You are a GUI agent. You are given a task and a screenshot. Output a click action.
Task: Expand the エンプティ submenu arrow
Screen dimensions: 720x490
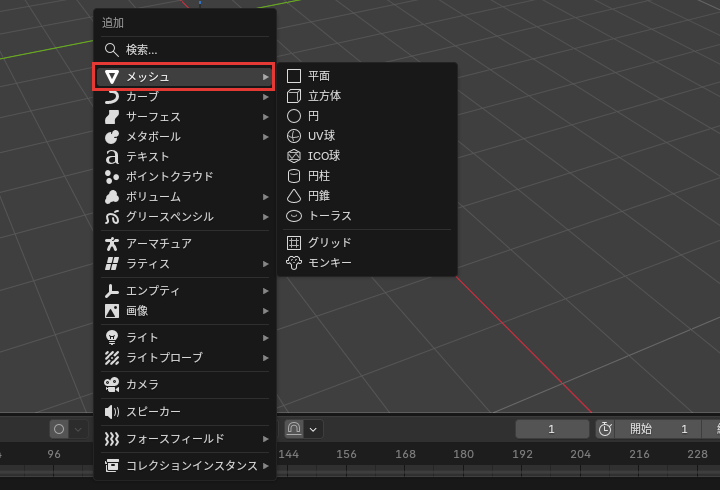[265, 291]
